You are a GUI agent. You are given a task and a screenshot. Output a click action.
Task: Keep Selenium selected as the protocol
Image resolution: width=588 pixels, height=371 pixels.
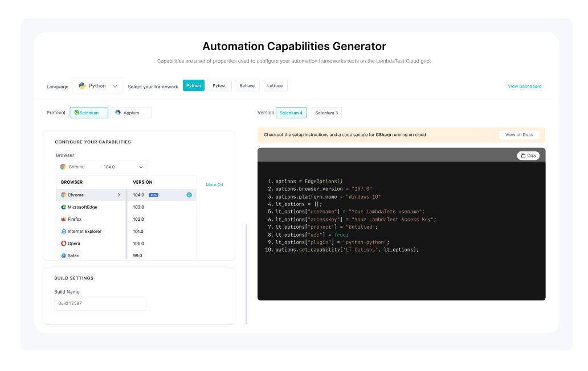pos(88,112)
